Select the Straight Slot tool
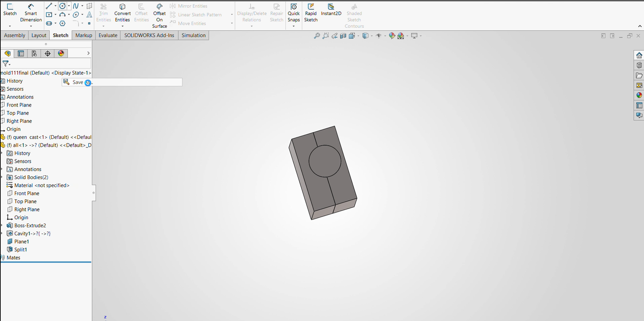Viewport: 644px width, 321px height. (x=49, y=23)
